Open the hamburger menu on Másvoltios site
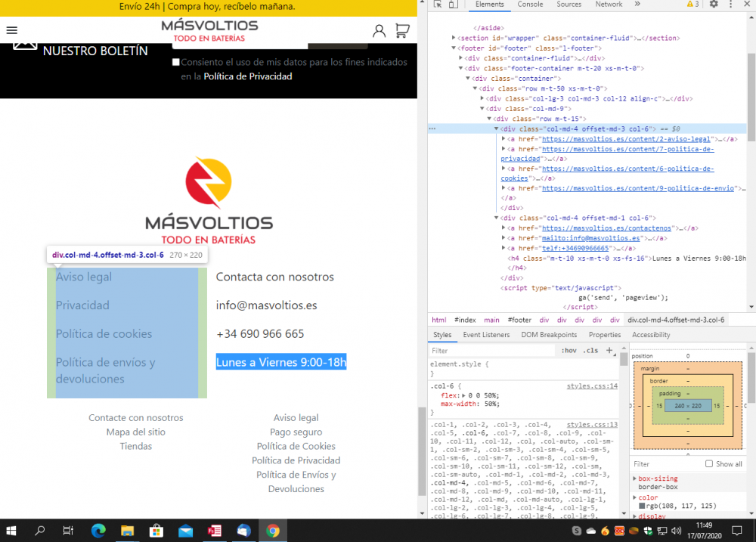756x542 pixels. point(12,30)
